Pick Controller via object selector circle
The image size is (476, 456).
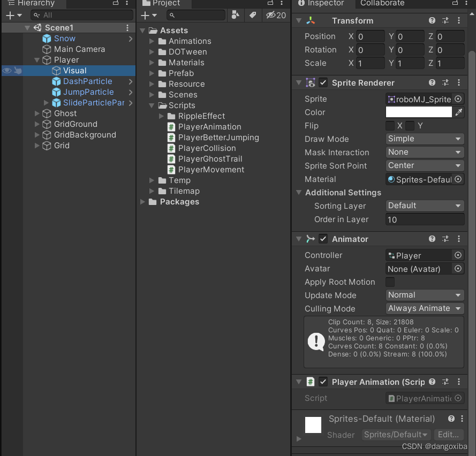click(458, 255)
